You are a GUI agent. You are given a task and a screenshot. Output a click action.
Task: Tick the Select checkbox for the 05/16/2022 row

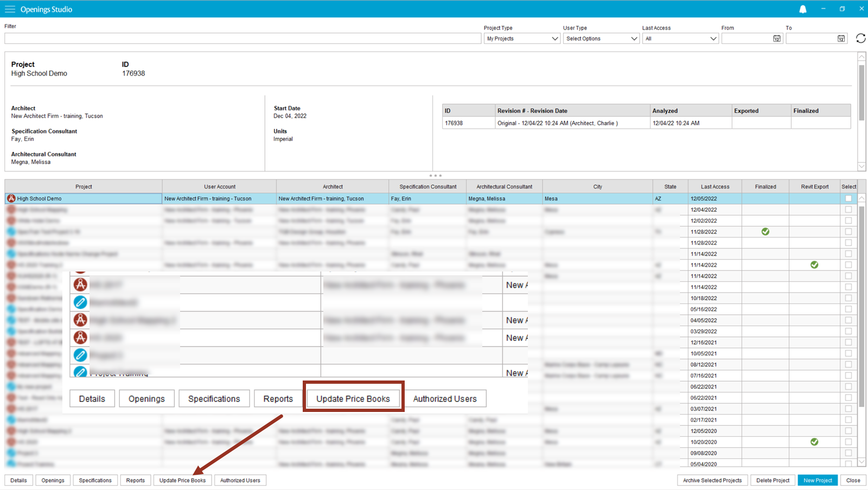point(848,309)
